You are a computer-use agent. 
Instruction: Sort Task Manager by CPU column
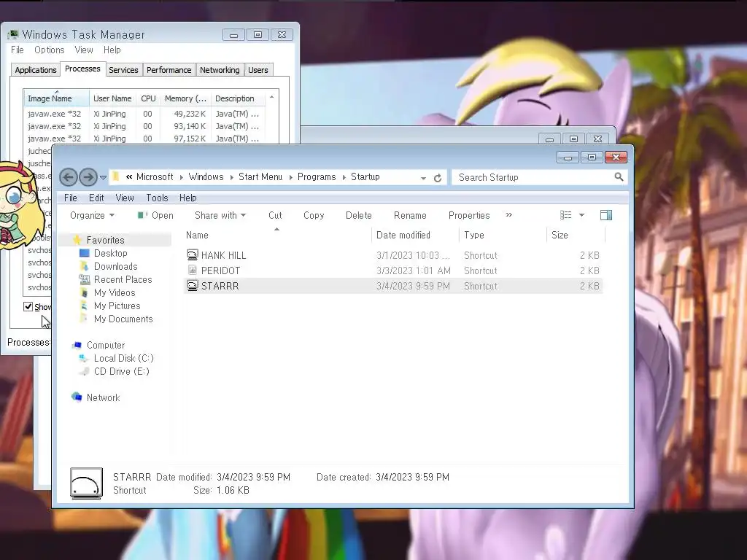click(x=148, y=98)
